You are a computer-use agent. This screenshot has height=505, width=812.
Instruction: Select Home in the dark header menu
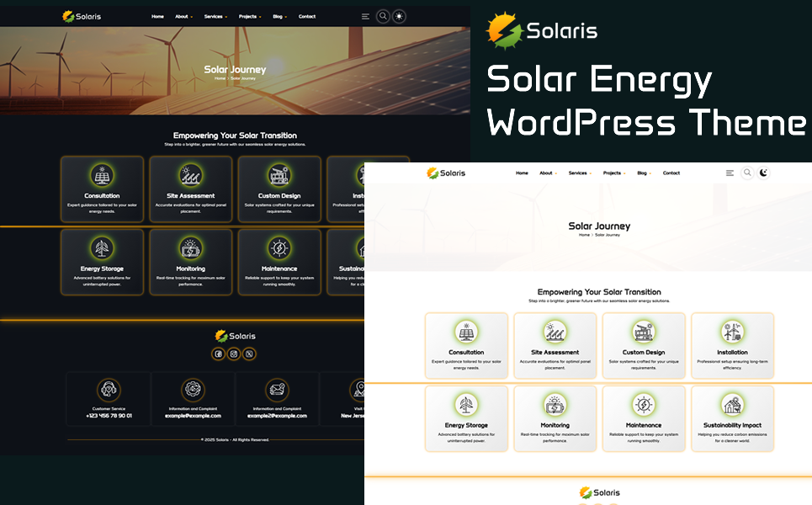click(157, 17)
